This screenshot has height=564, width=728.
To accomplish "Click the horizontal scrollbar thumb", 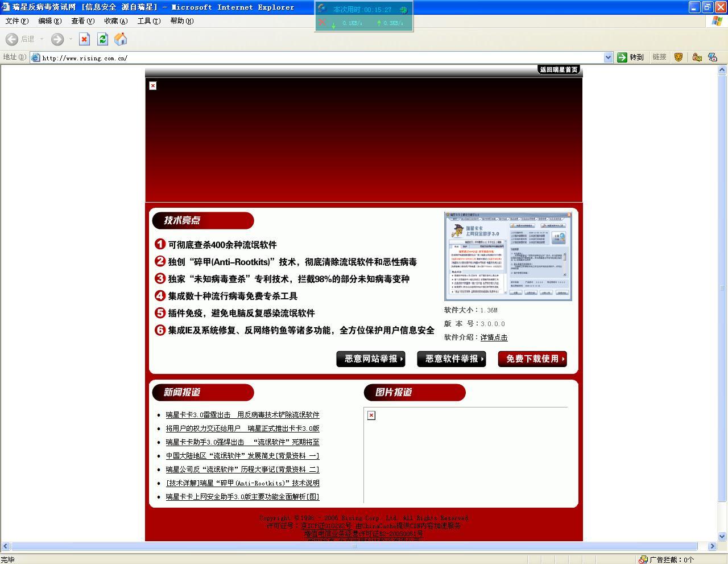I will tap(354, 546).
